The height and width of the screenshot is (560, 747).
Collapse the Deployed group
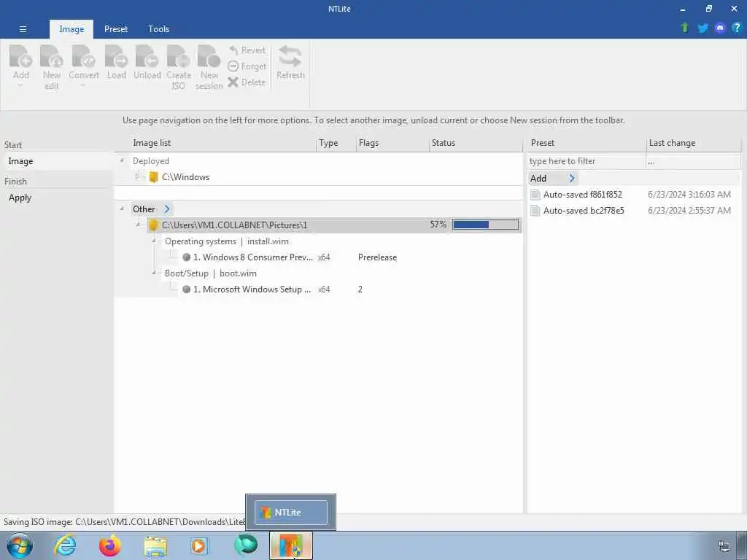(x=122, y=160)
